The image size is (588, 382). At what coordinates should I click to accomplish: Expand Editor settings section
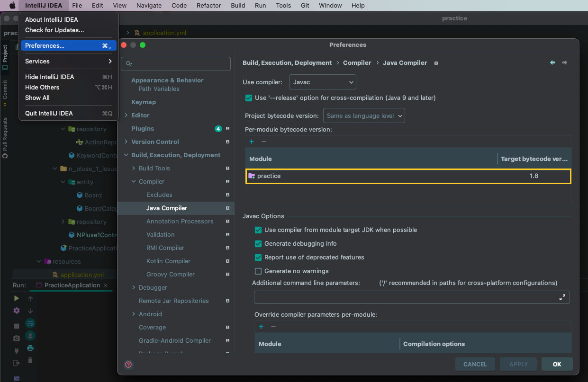[x=126, y=115]
